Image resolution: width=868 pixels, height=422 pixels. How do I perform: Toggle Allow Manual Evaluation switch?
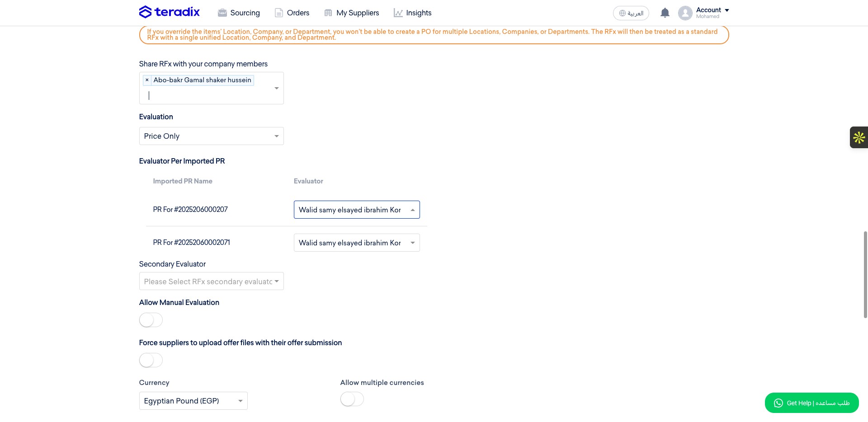[151, 320]
